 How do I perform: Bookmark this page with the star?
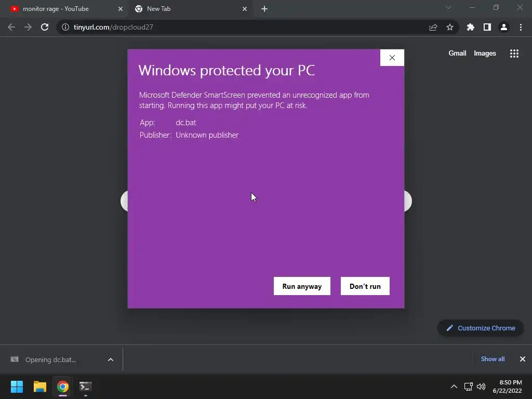click(450, 27)
